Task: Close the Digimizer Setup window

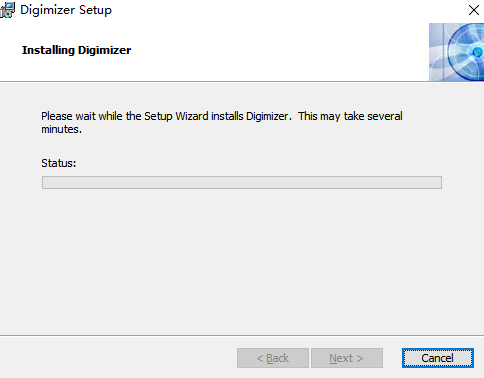Action: [x=474, y=10]
